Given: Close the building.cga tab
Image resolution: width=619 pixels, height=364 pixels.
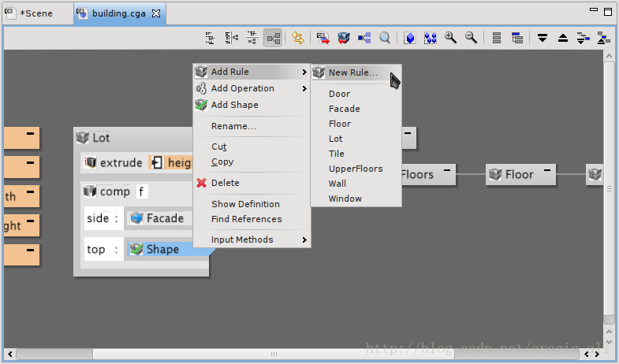Looking at the screenshot, I should (156, 13).
